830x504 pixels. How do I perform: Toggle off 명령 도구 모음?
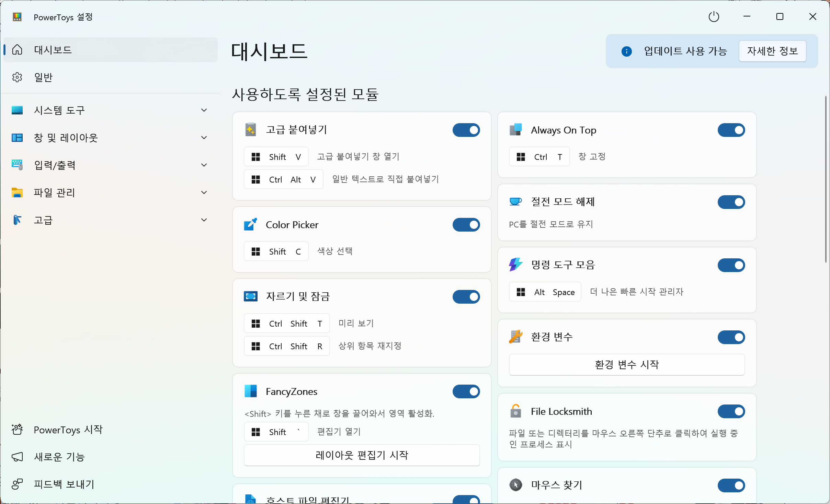(x=731, y=265)
